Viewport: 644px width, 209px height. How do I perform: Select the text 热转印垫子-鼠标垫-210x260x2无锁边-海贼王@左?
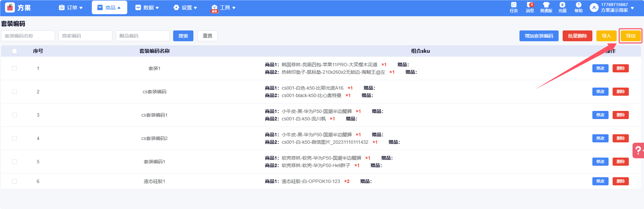click(x=333, y=72)
